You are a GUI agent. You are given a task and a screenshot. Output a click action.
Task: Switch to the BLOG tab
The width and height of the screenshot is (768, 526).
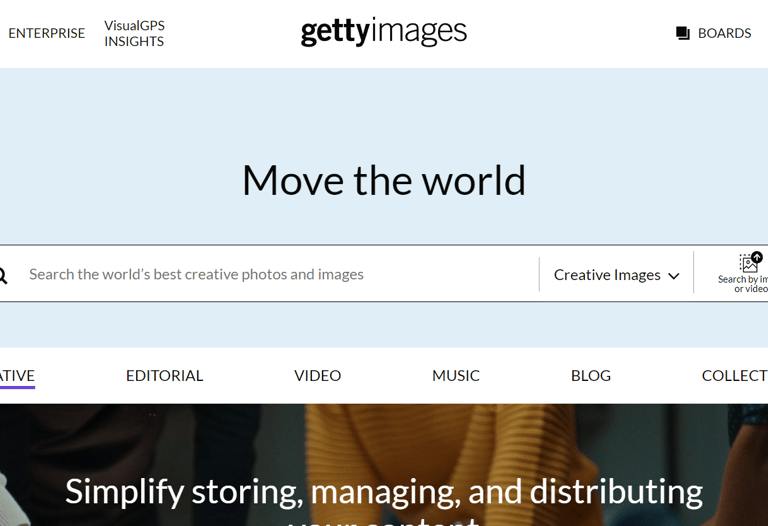[591, 376]
